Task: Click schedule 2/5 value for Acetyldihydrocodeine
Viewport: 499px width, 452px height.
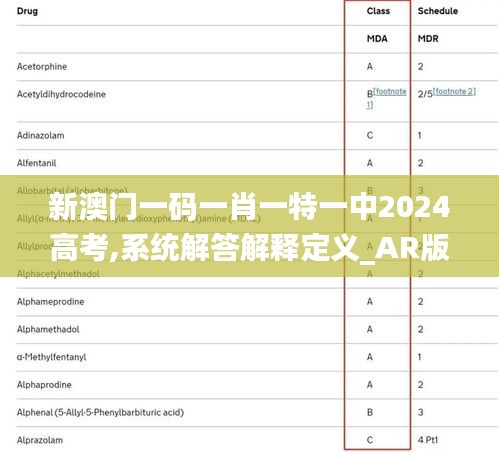Action: [x=425, y=94]
